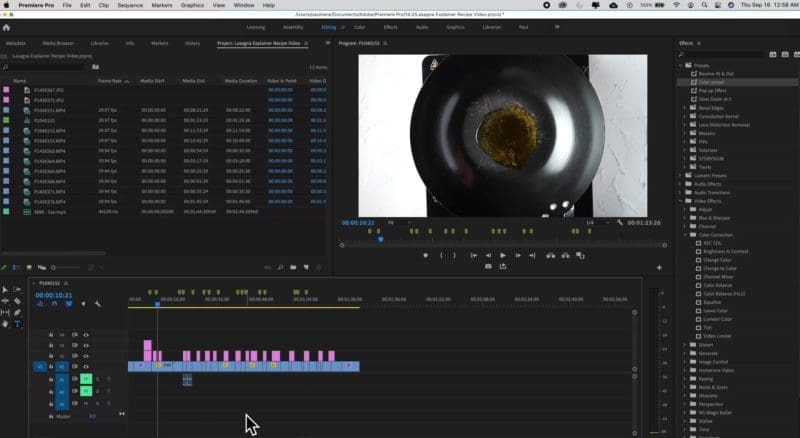Viewport: 800px width, 438px height.
Task: Toggle V2 track output eye icon
Action: 86,356
